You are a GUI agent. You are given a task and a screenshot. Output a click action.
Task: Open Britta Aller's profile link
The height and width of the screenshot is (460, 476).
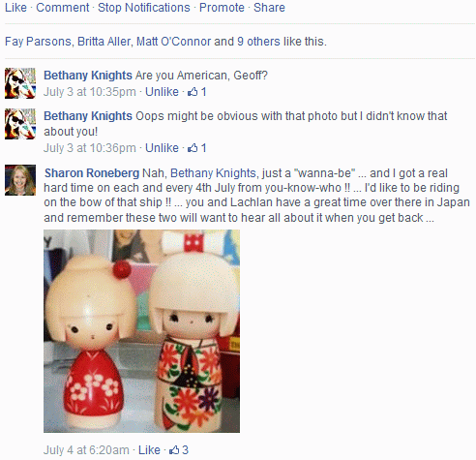coord(104,42)
